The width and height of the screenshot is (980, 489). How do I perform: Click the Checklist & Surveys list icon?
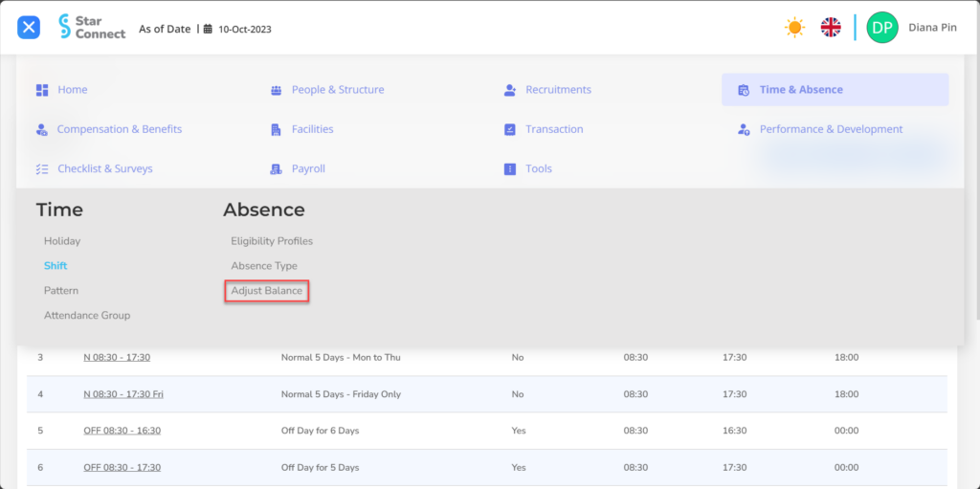tap(42, 168)
